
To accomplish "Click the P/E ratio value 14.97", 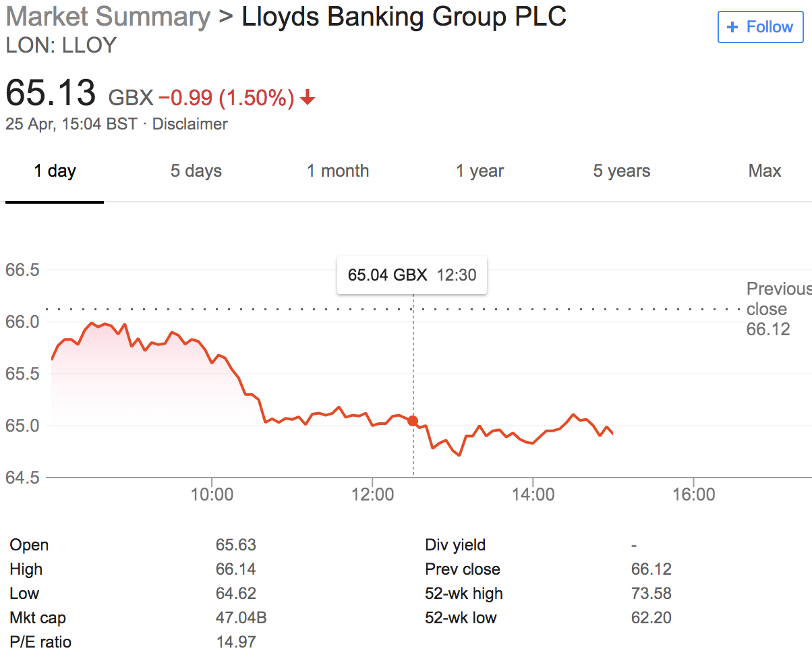I will tap(235, 641).
